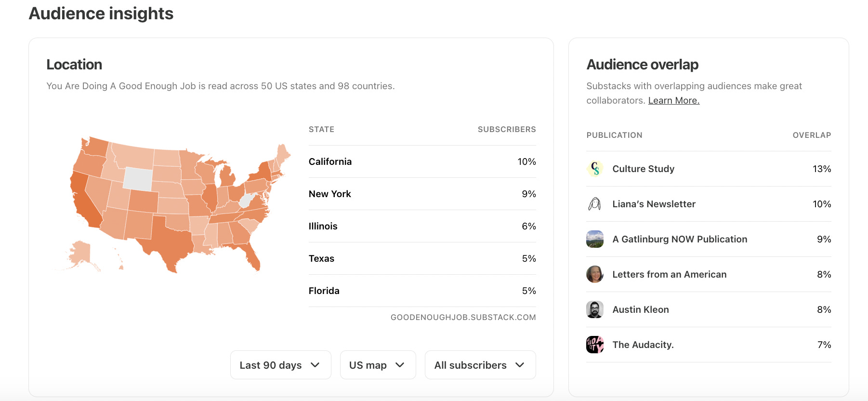
Task: Open The Audacity. publication name
Action: point(643,345)
